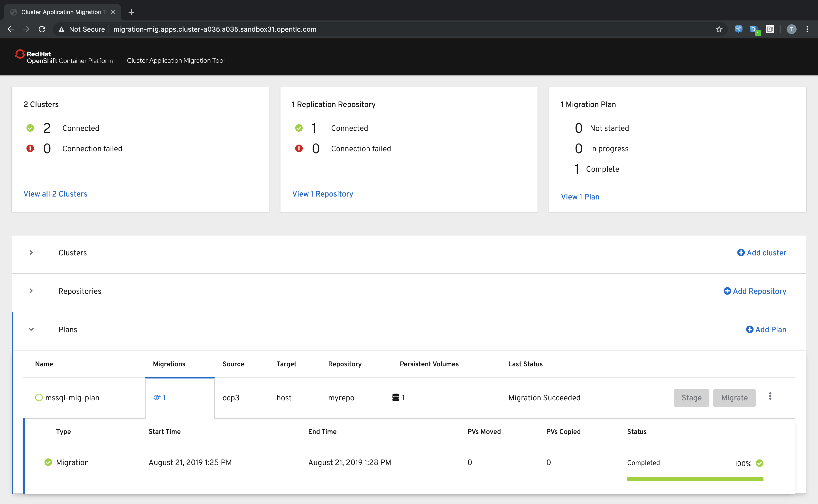
Task: Click the 2 Clusters card title
Action: click(41, 104)
